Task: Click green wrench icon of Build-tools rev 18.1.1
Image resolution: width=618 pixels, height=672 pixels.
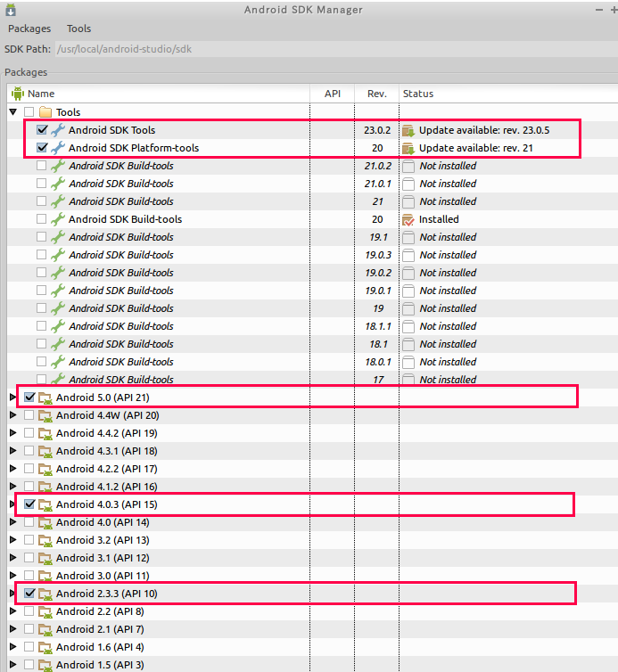Action: (58, 326)
